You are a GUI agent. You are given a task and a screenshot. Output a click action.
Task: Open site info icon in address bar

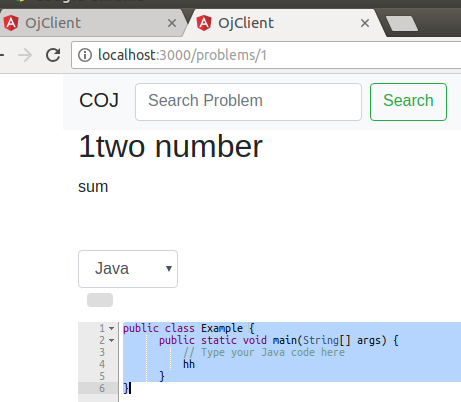pos(85,55)
